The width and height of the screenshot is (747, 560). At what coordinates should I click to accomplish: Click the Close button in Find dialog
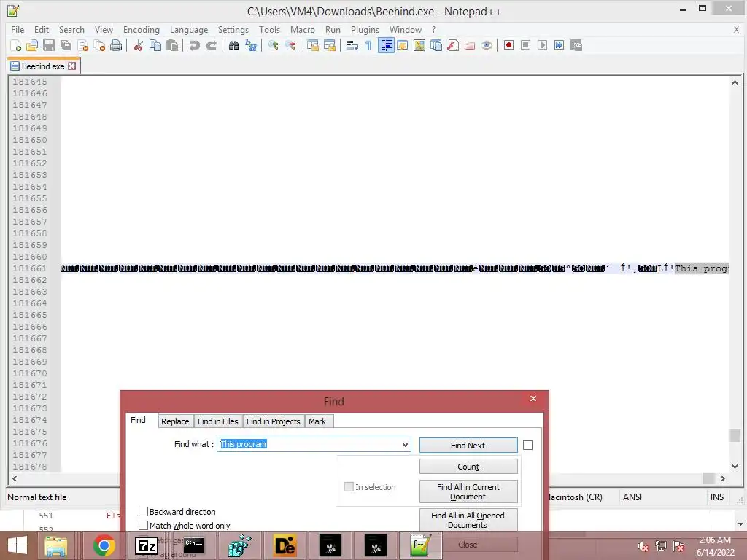pos(468,544)
